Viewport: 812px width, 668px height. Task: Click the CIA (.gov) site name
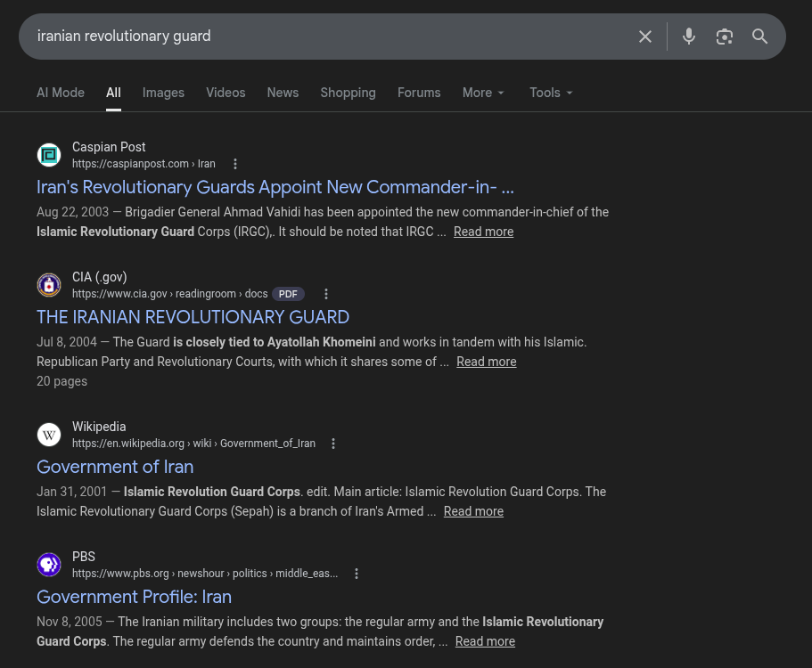[100, 277]
